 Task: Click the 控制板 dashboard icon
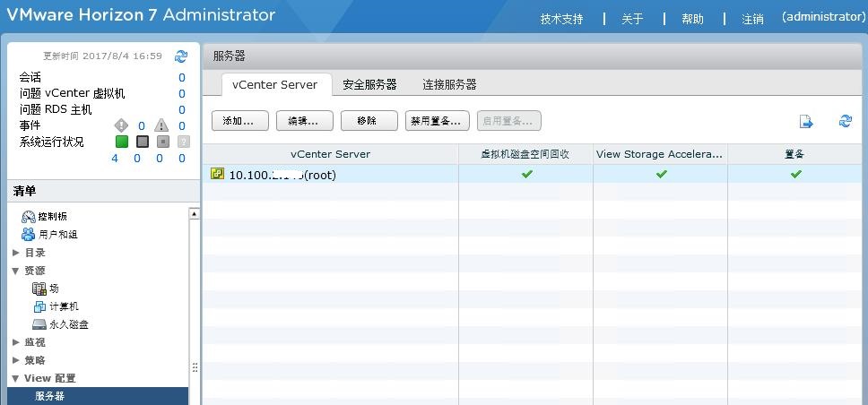(28, 216)
